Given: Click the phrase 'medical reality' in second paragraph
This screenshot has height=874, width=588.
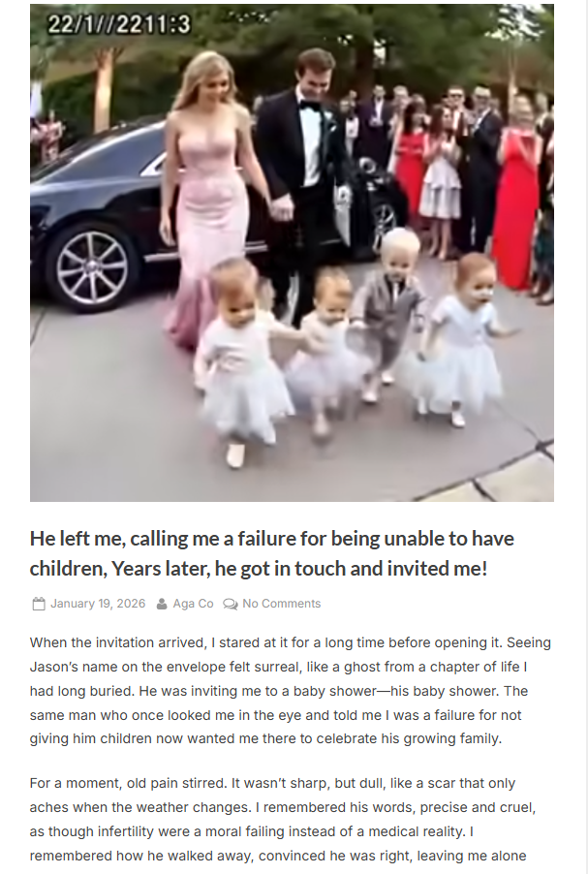Looking at the screenshot, I should coord(417,831).
